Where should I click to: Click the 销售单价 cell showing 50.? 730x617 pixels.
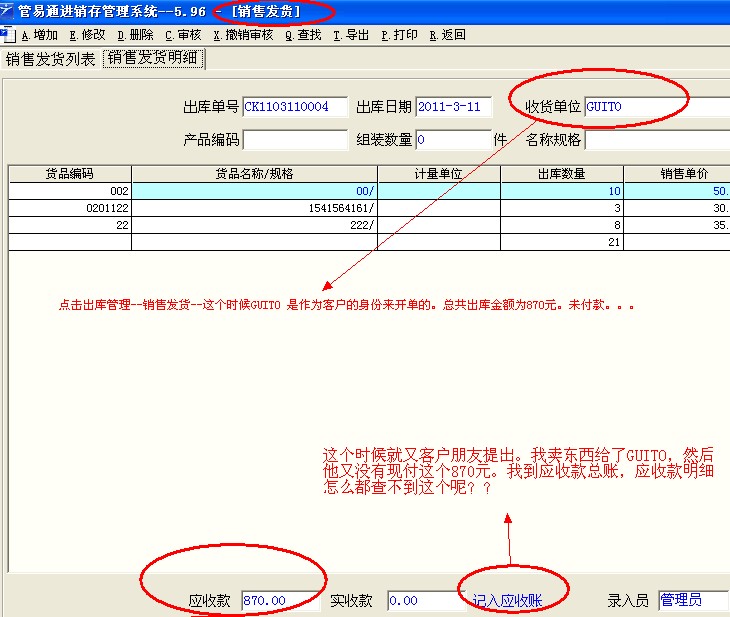pyautogui.click(x=677, y=191)
